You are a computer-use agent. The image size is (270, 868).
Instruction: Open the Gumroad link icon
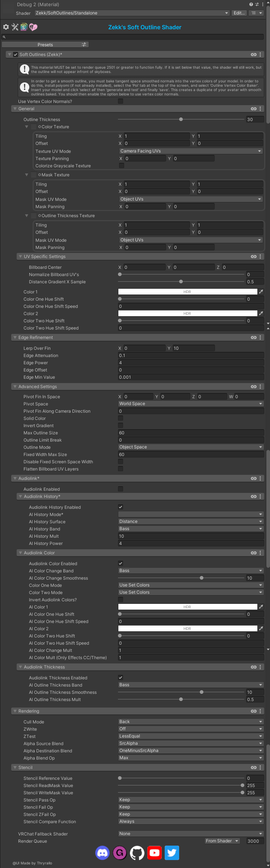pos(120,853)
